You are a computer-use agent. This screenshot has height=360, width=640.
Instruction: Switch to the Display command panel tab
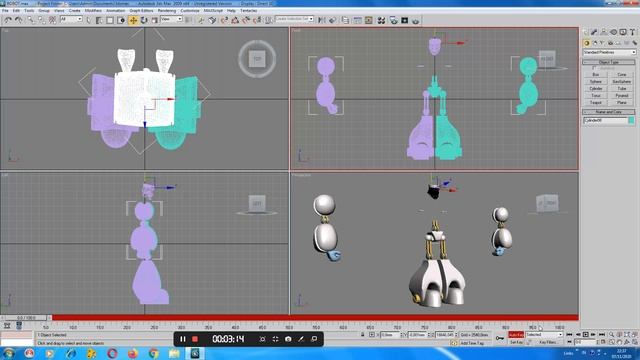click(623, 32)
